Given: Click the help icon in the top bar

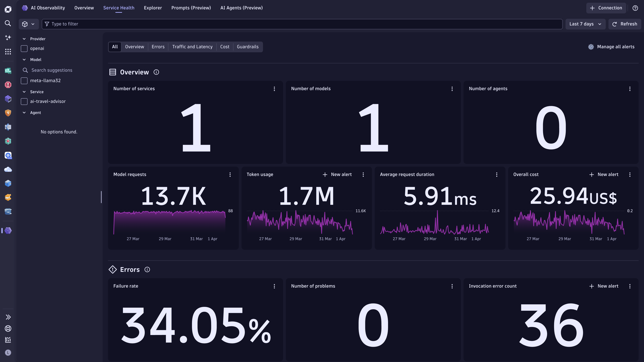Looking at the screenshot, I should click(x=635, y=8).
